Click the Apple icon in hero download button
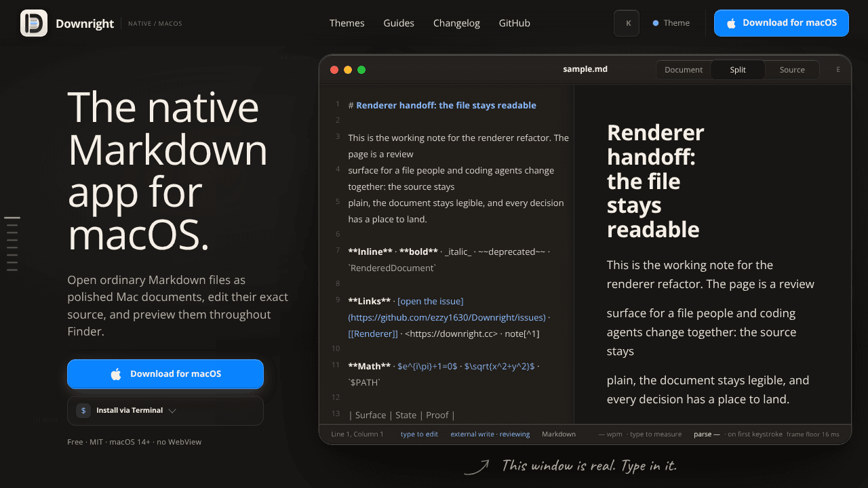The width and height of the screenshot is (868, 488). click(x=116, y=374)
